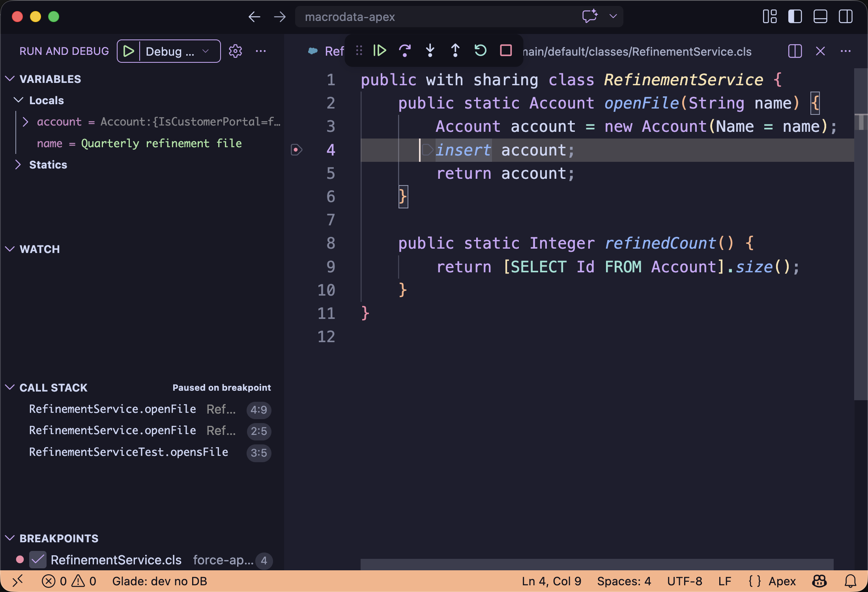Customize editor layout
The image size is (868, 592).
pyautogui.click(x=770, y=17)
